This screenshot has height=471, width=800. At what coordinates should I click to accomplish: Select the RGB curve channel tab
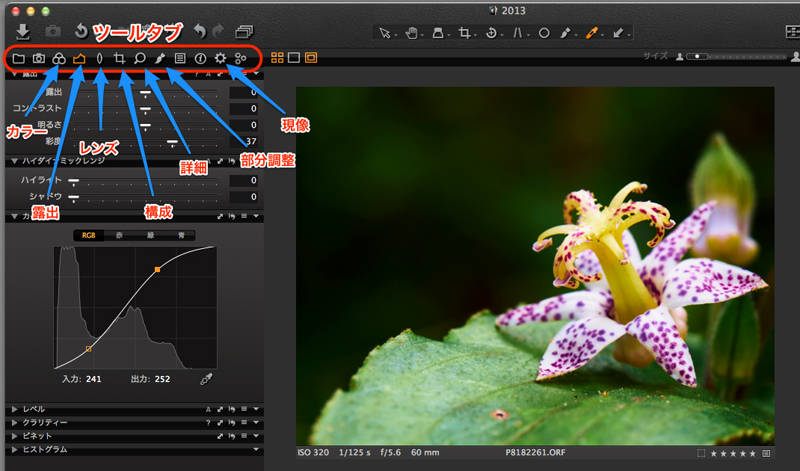click(x=89, y=236)
